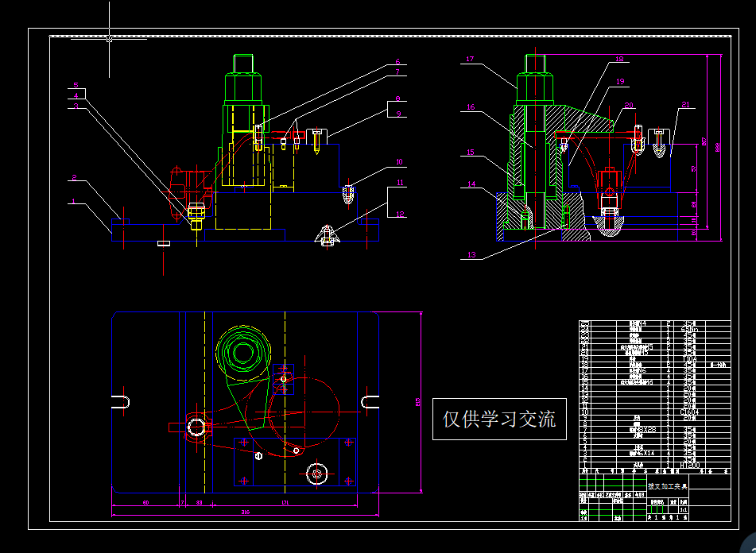Image resolution: width=756 pixels, height=553 pixels.
Task: Click callout number 14 in section view
Action: tap(471, 184)
